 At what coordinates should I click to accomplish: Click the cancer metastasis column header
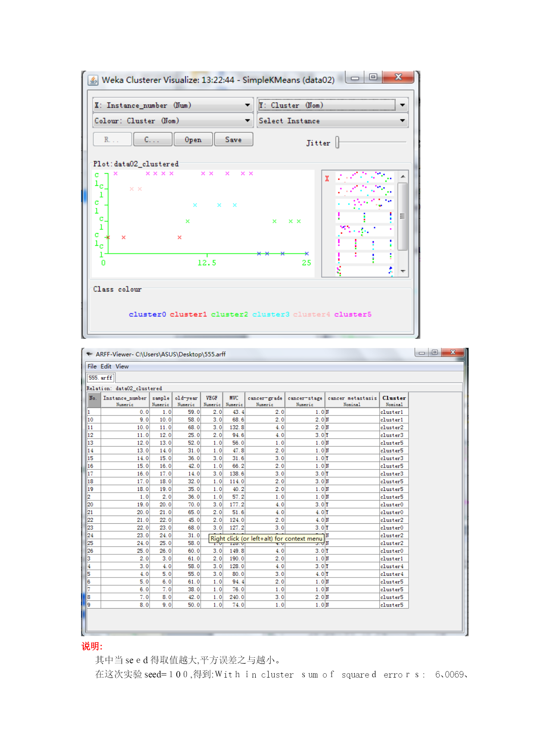(352, 400)
